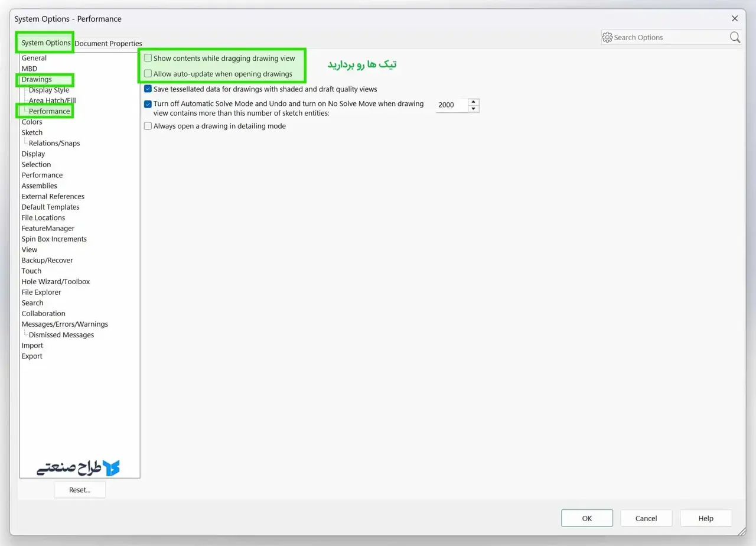Decrease sketch entities value with down arrow

(473, 109)
